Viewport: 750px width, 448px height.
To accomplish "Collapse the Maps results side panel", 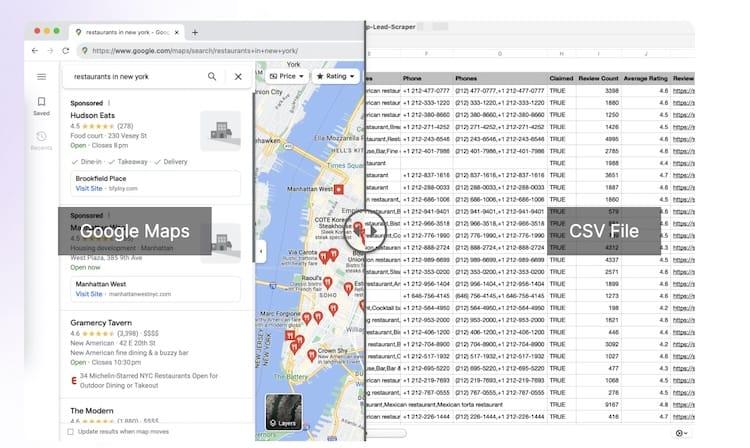I will click(x=261, y=251).
